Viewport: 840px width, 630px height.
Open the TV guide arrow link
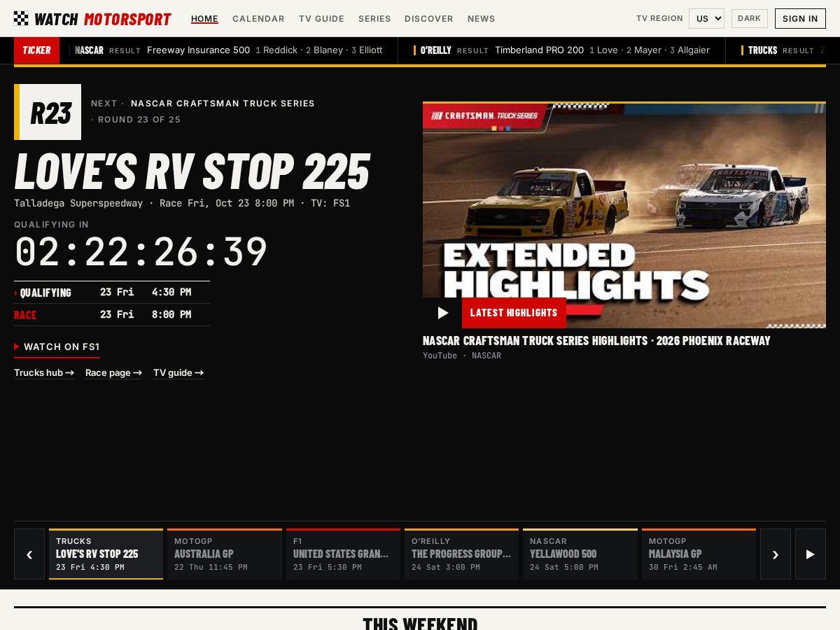178,372
